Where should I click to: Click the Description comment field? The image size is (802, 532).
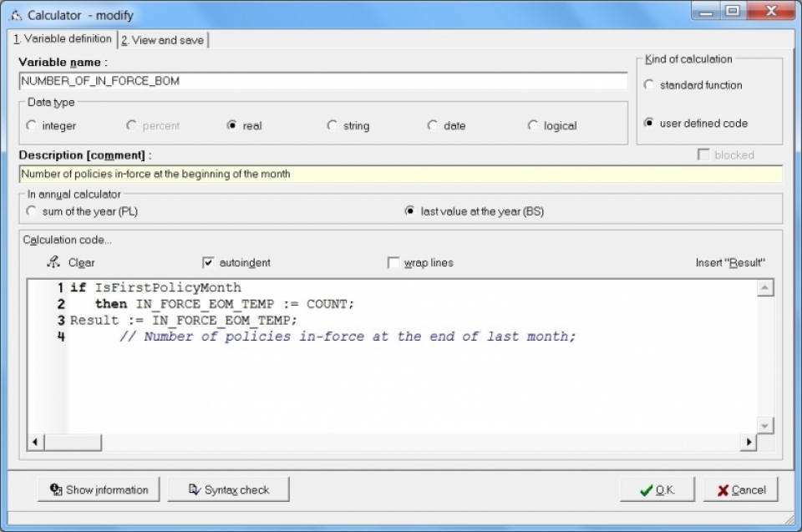400,174
